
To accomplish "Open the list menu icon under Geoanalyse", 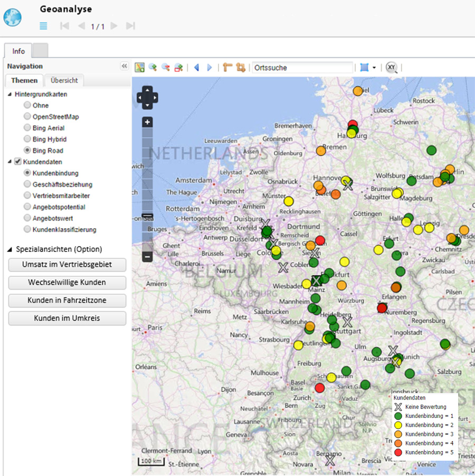I will point(43,26).
